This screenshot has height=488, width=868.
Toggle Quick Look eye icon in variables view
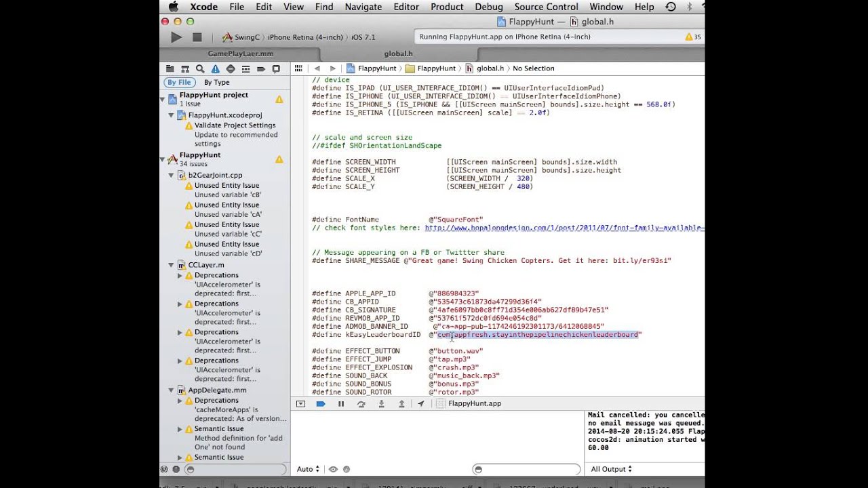coord(333,469)
